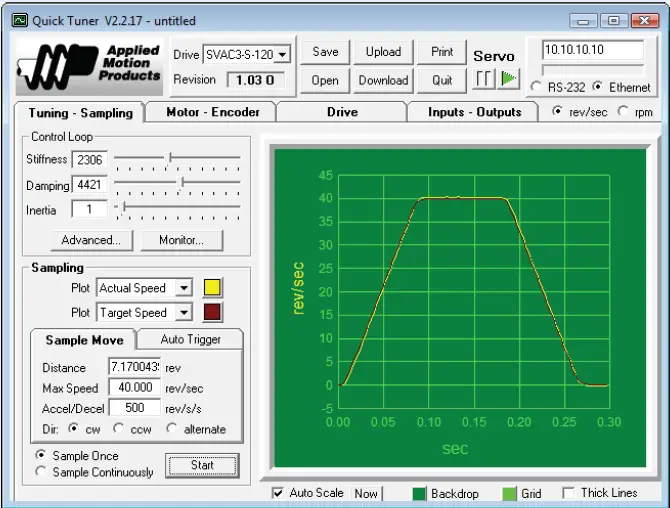Viewport: 670px width, 508px height.
Task: Open the dark red Target Speed color swatch
Action: click(x=212, y=312)
